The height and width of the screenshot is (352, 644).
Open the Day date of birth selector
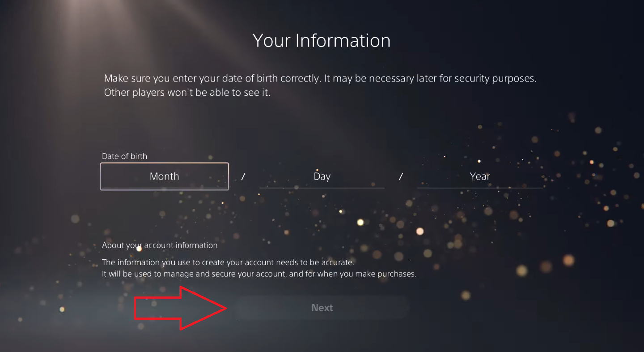pos(322,176)
